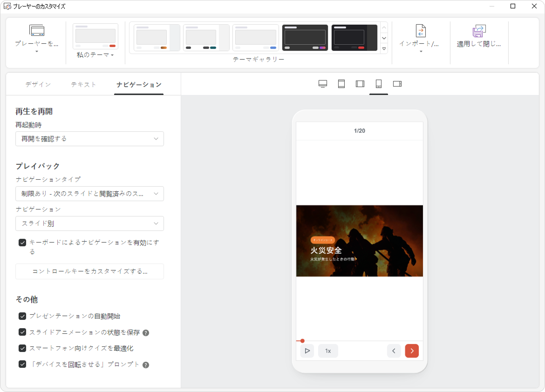Open the スライド別 navigation dropdown
The image size is (545, 392).
pyautogui.click(x=90, y=223)
